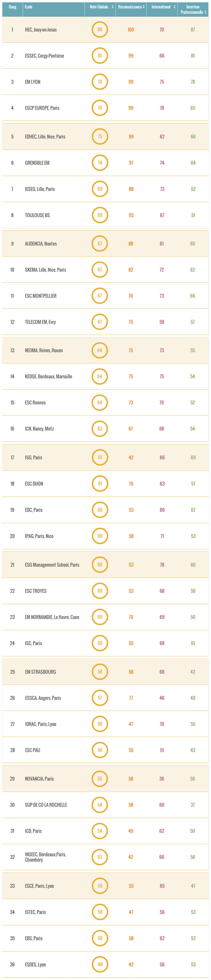Click HEC's circled score 86

point(100,29)
